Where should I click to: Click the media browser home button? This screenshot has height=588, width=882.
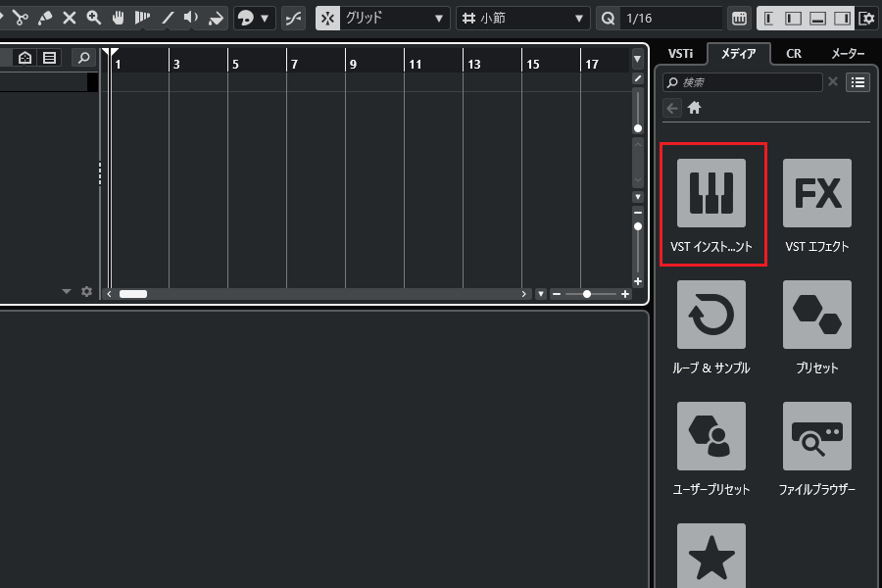695,108
